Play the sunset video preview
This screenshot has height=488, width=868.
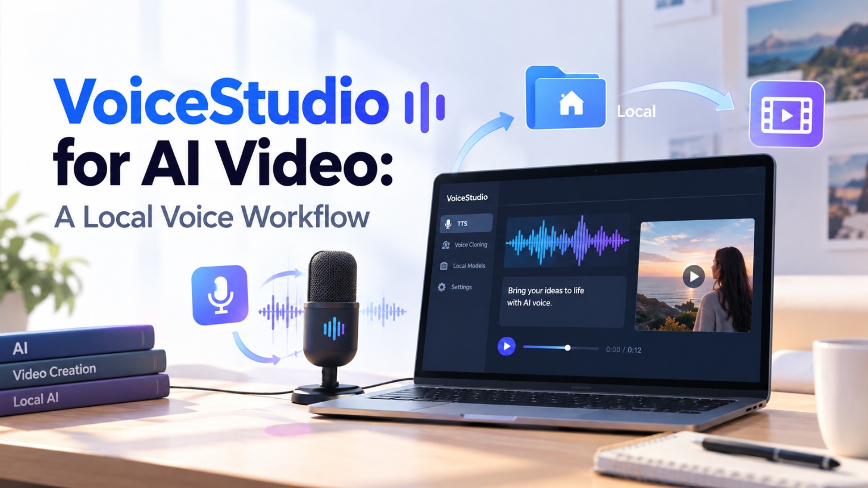tap(693, 276)
